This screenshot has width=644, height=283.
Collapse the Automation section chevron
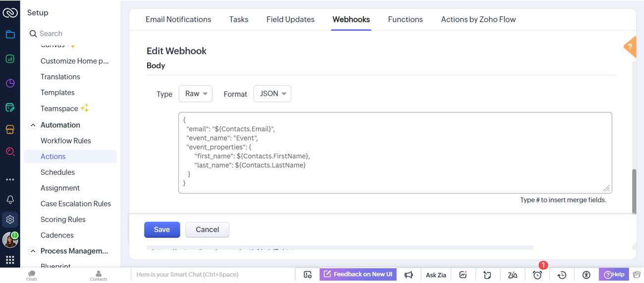[x=33, y=125]
